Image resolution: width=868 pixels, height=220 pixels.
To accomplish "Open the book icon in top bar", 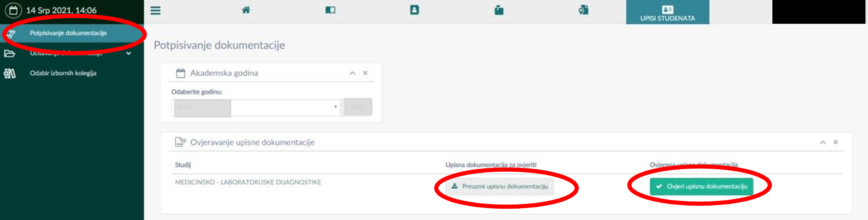I will tap(330, 10).
